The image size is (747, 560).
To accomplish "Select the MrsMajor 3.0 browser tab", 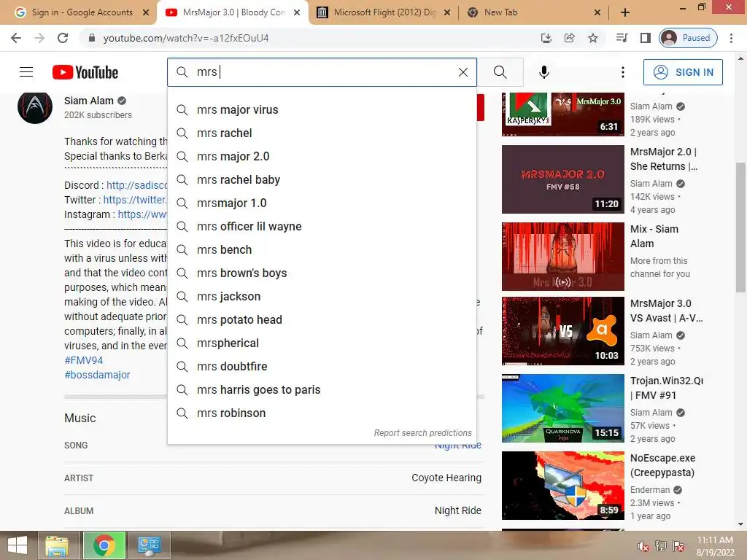I will [x=233, y=12].
